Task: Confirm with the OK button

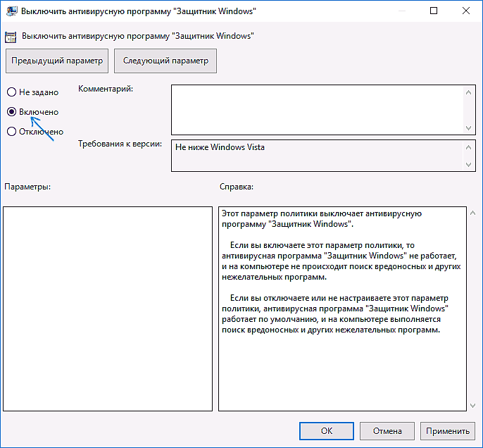Action: [326, 430]
